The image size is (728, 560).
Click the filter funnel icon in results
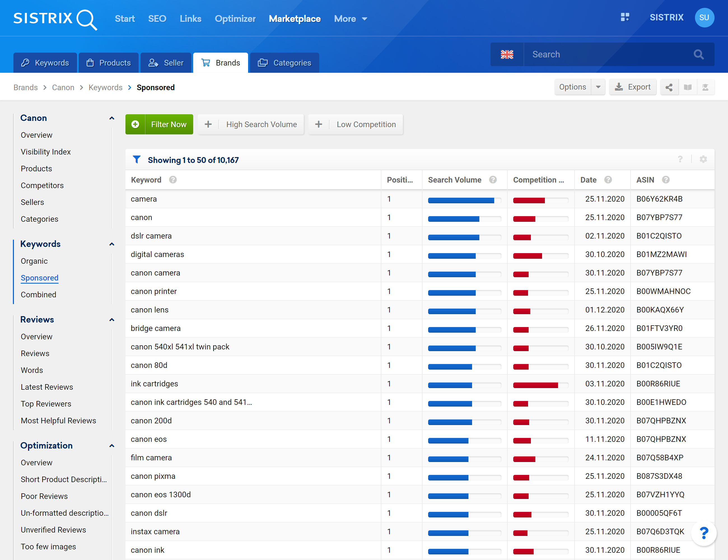(136, 160)
